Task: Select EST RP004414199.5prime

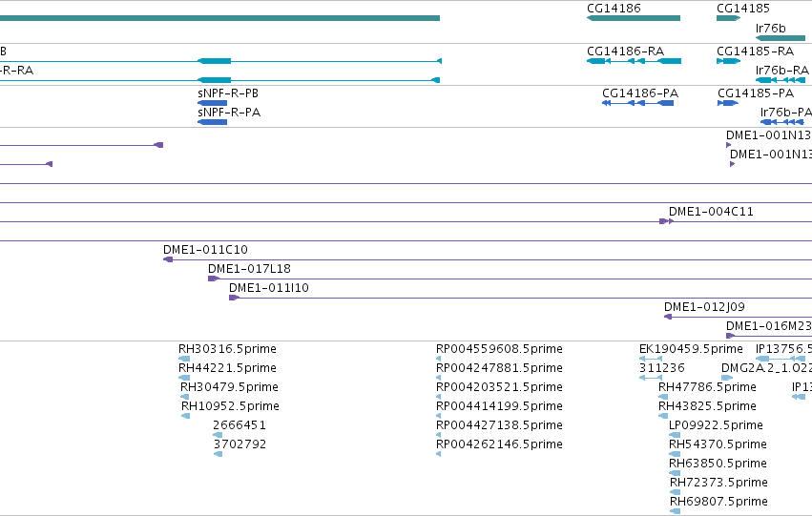Action: tap(499, 406)
